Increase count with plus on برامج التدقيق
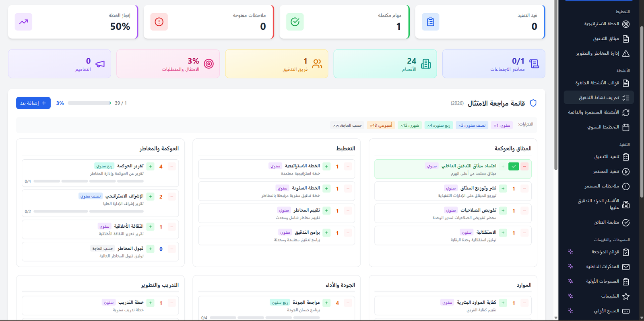644x321 pixels. coord(326,233)
